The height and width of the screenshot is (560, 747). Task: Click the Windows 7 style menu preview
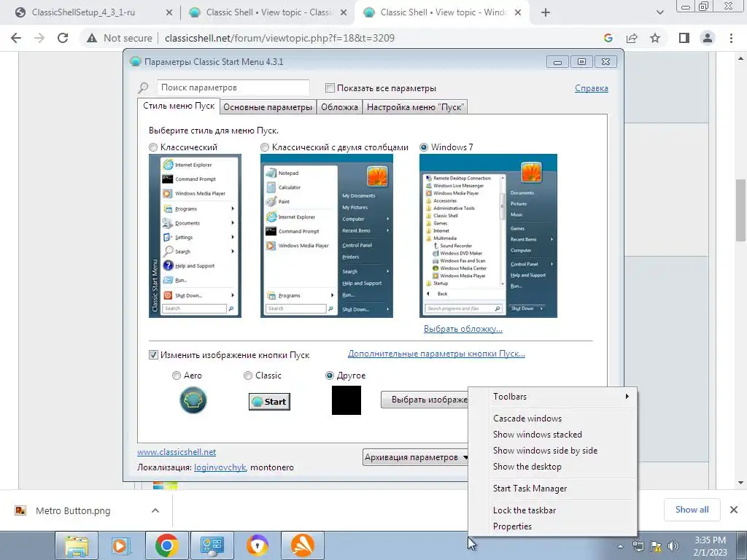488,236
